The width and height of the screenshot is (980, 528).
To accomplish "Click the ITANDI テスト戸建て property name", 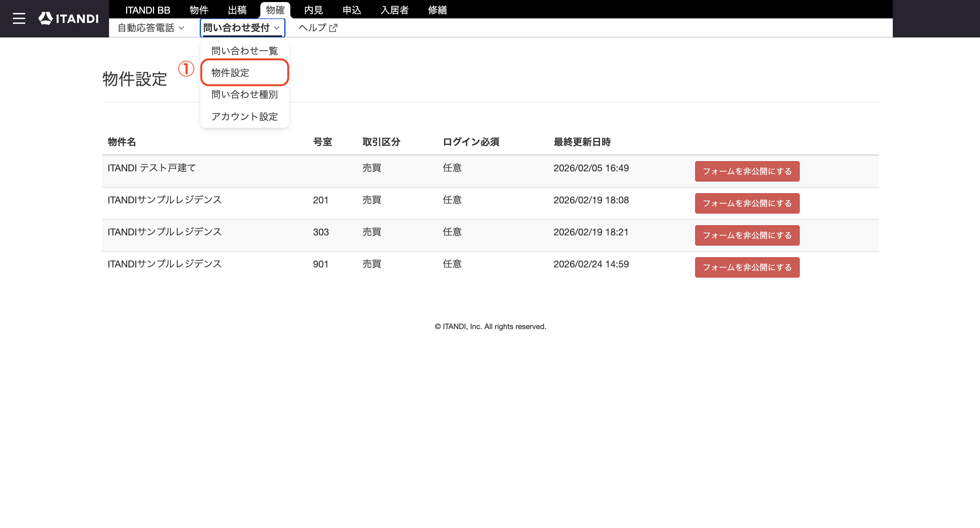I will 152,168.
